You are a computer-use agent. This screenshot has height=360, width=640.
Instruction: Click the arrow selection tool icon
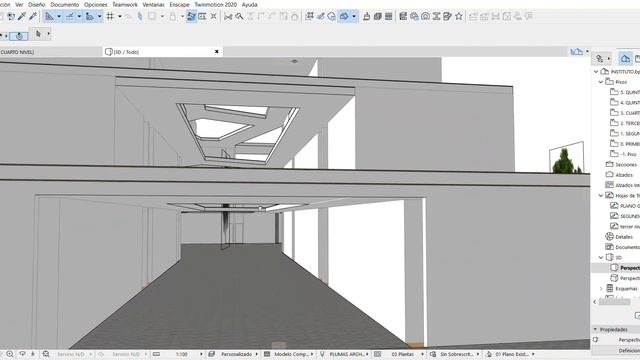(x=38, y=34)
